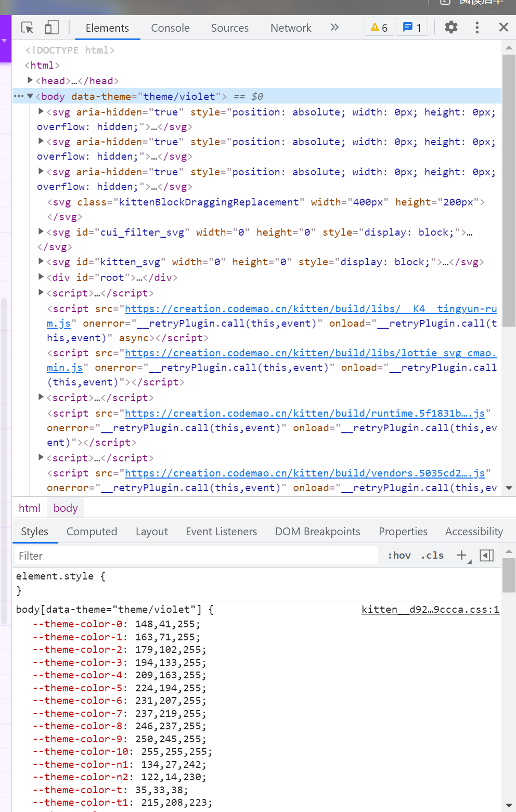Click the DOM tree scroll-down arrow
The width and height of the screenshot is (516, 812).
coord(509,488)
